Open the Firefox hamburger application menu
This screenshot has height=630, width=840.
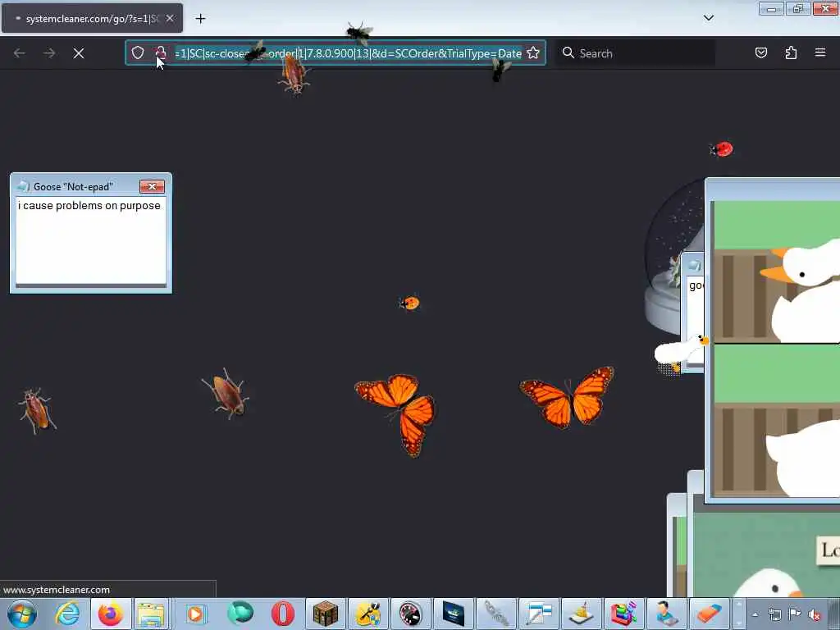[820, 52]
